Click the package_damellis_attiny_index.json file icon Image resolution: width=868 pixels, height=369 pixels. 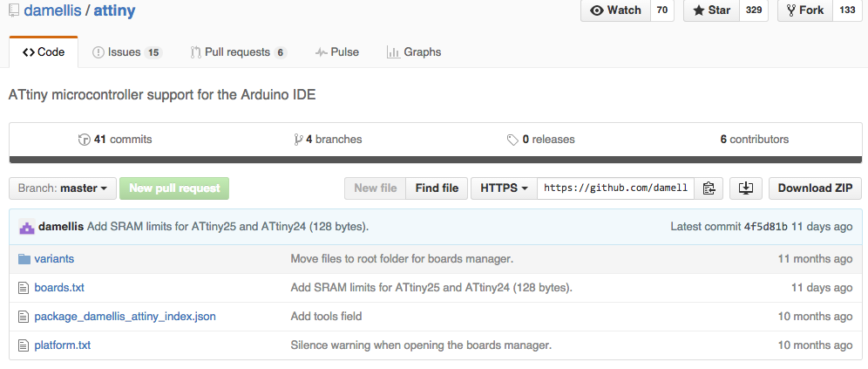(x=24, y=317)
